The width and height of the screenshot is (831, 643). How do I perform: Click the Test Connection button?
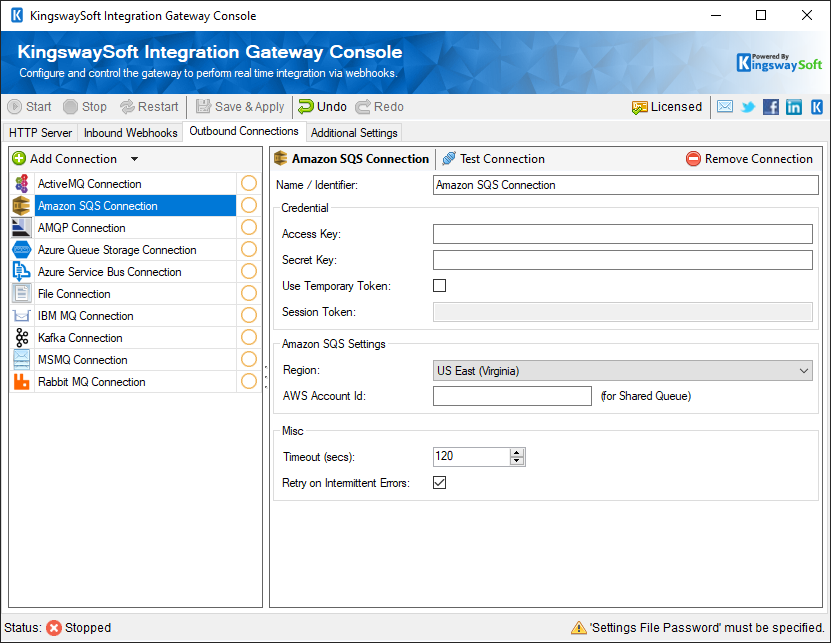(499, 158)
